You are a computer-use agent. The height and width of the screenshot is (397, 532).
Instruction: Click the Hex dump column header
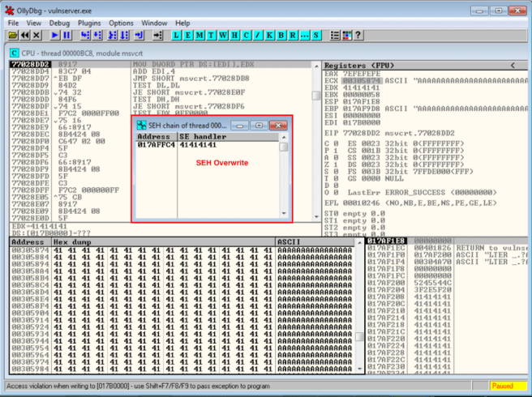70,242
